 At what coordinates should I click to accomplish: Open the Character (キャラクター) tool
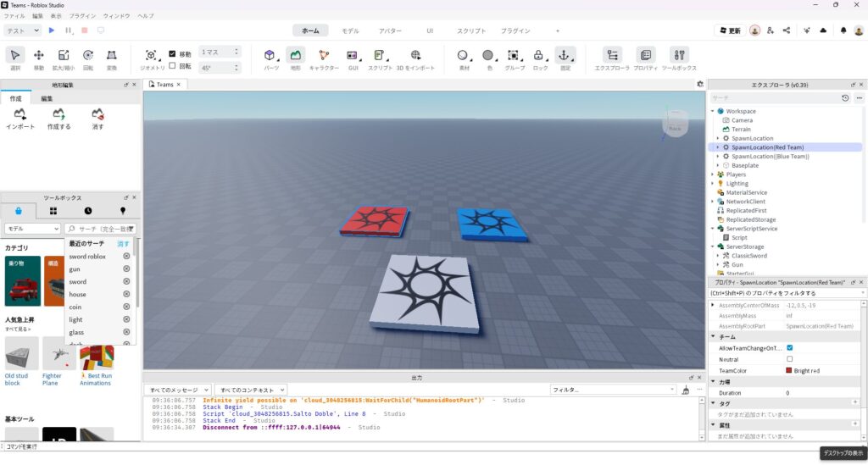pyautogui.click(x=324, y=55)
